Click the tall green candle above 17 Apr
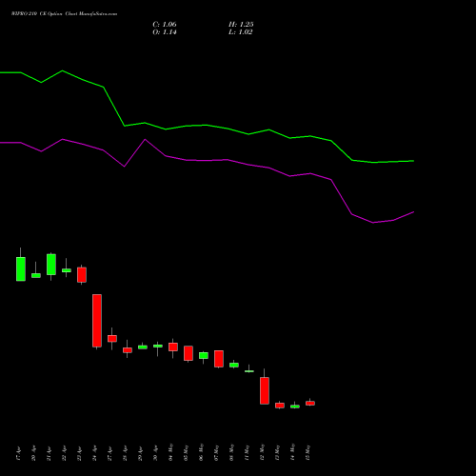 pyautogui.click(x=21, y=268)
